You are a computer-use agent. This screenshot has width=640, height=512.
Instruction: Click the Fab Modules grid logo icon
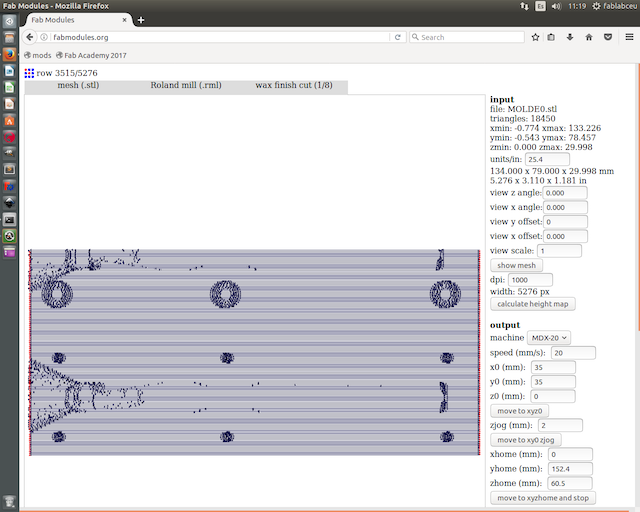point(29,73)
